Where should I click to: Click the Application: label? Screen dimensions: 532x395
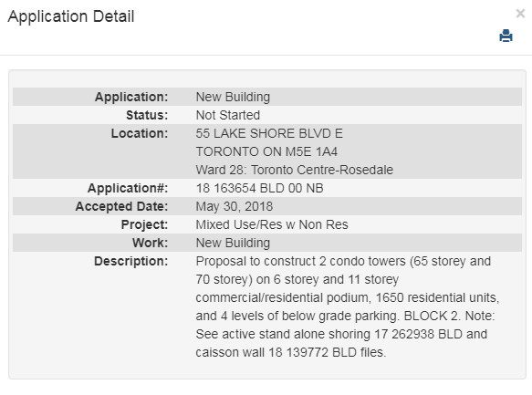click(131, 97)
